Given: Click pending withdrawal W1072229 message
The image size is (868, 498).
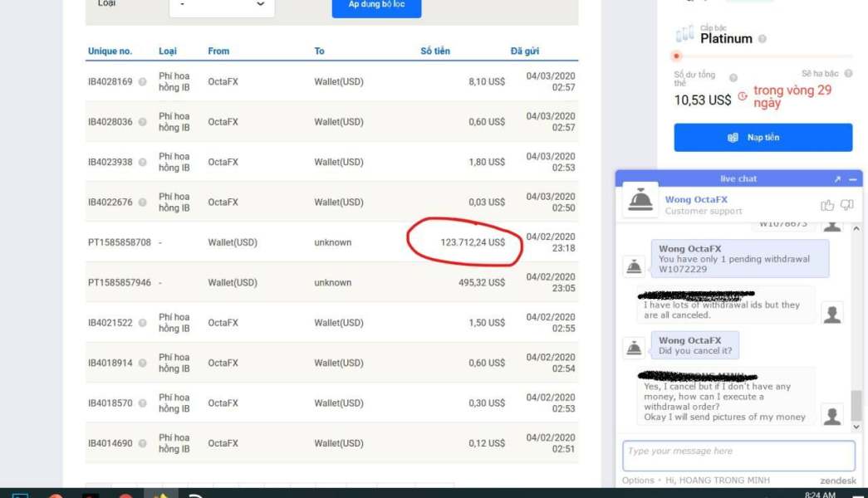Looking at the screenshot, I should click(740, 258).
